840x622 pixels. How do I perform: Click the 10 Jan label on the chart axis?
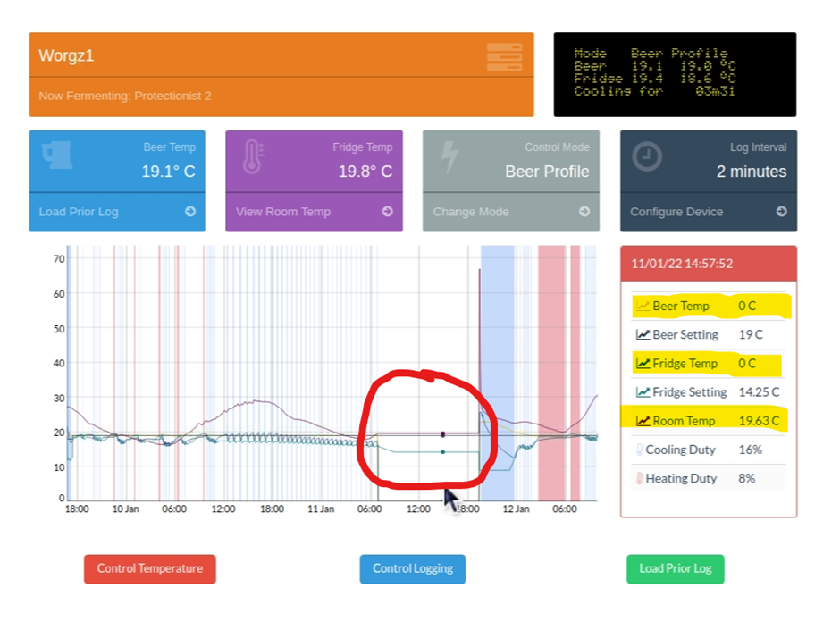(x=125, y=509)
